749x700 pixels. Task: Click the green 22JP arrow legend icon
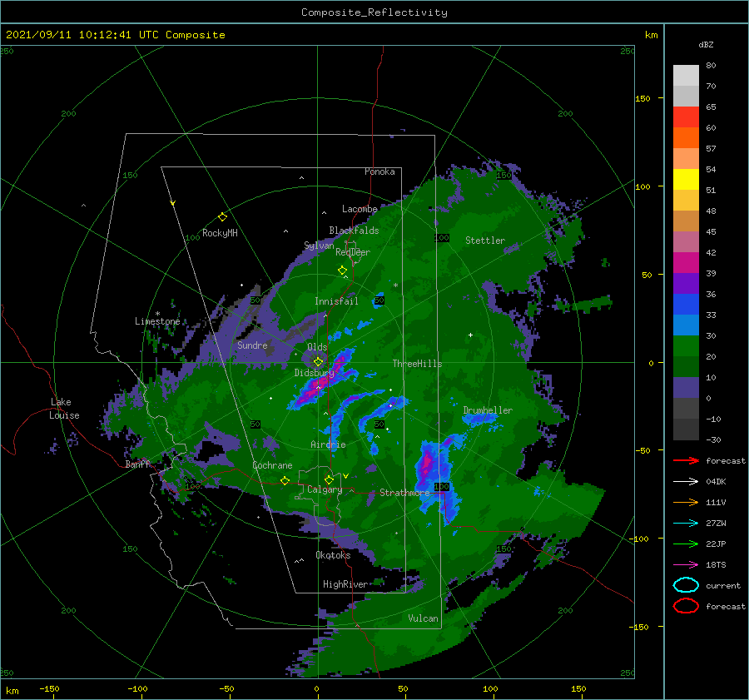686,544
